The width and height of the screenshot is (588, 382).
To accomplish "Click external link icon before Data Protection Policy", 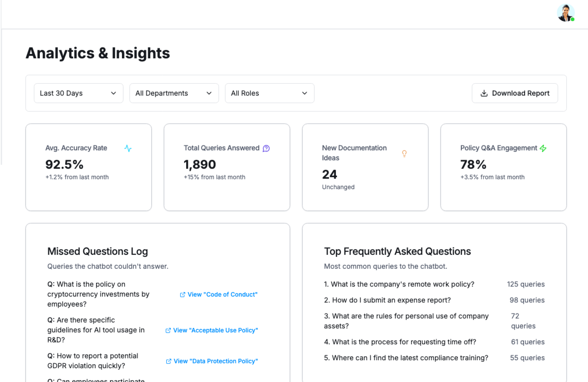I will pyautogui.click(x=168, y=361).
